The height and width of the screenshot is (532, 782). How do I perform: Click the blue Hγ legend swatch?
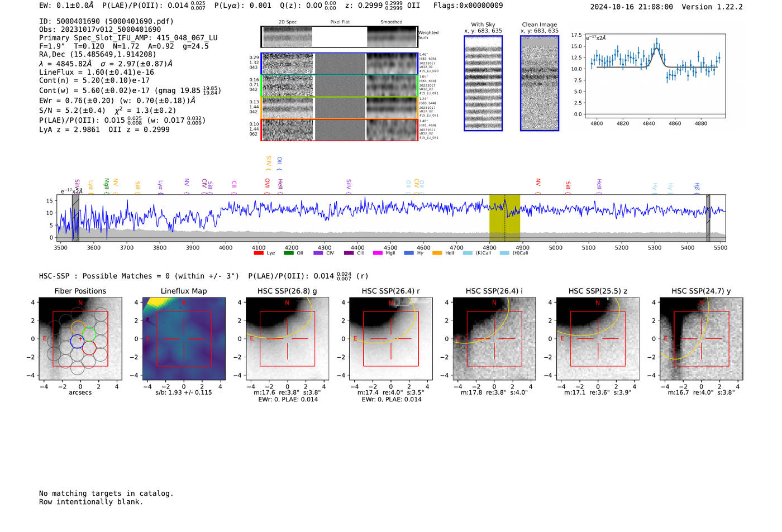[409, 253]
